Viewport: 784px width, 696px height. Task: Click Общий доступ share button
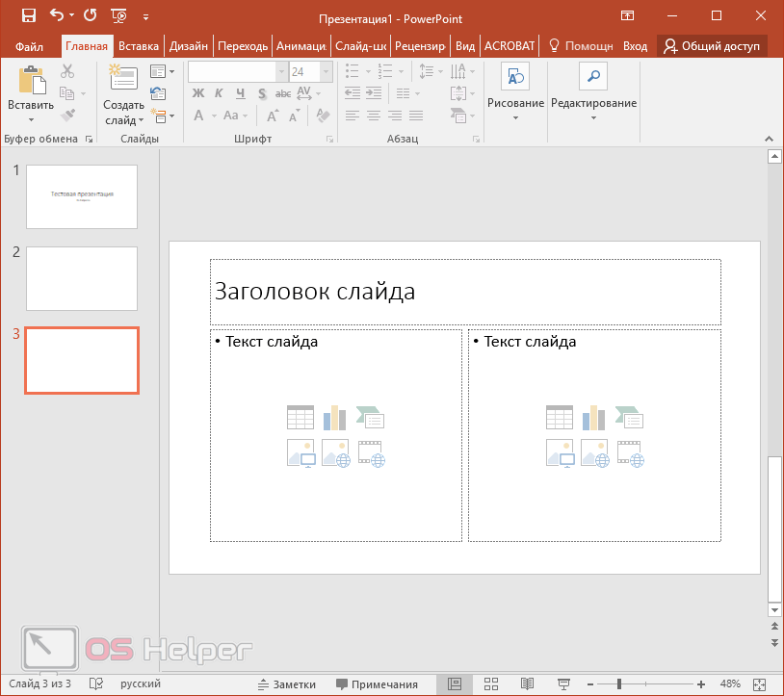[x=712, y=46]
